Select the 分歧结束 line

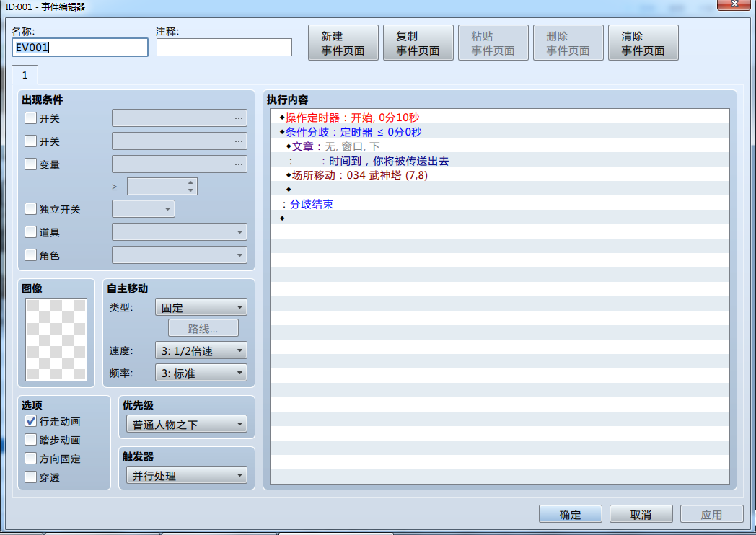(x=499, y=204)
